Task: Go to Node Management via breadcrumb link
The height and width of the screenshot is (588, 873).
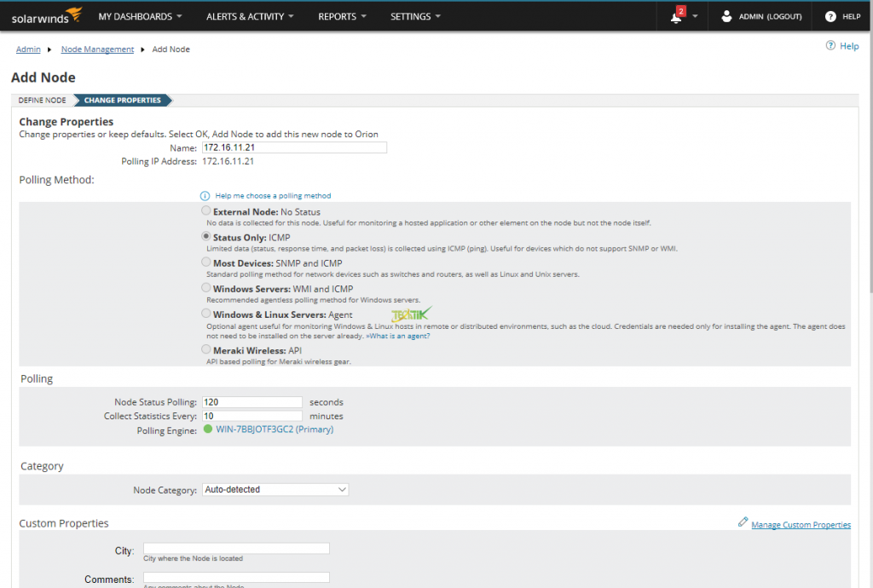Action: tap(96, 49)
